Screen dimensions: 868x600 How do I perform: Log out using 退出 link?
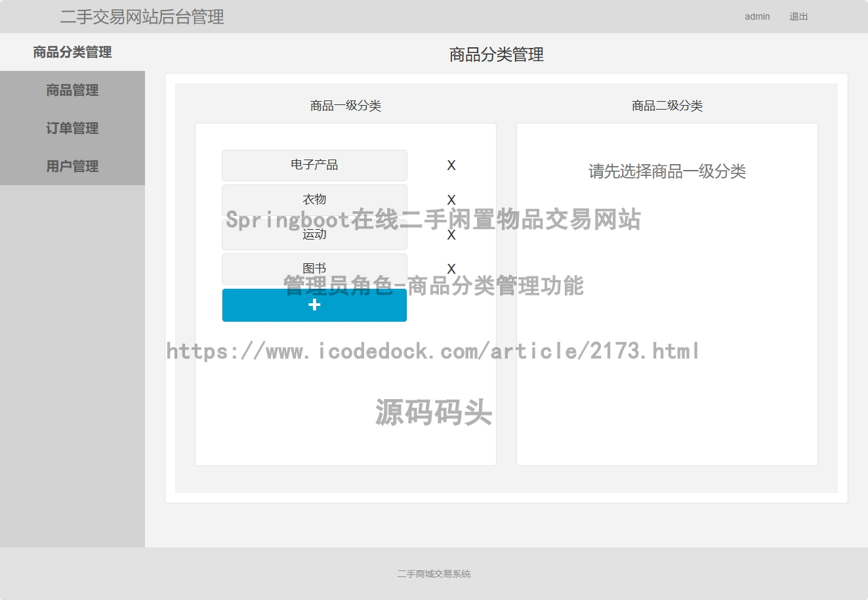tap(798, 16)
